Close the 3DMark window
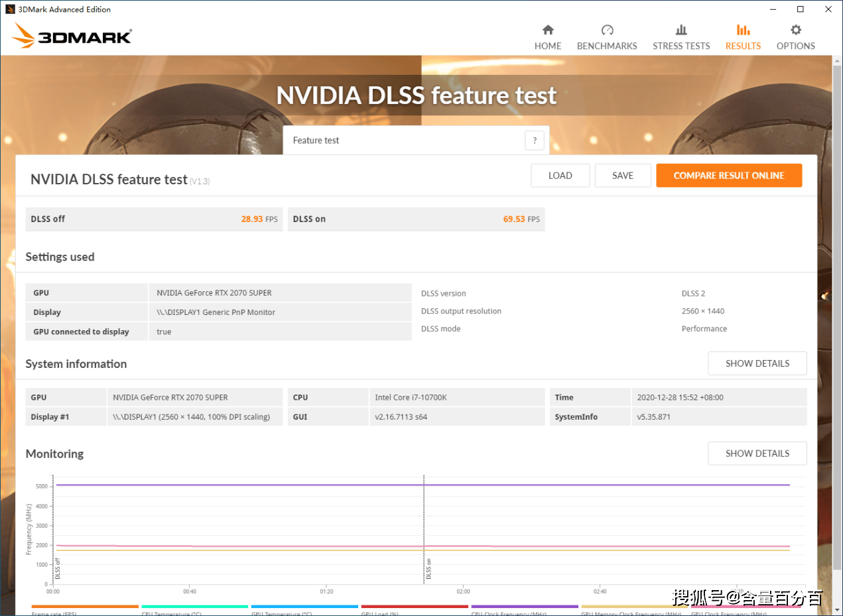 tap(828, 9)
